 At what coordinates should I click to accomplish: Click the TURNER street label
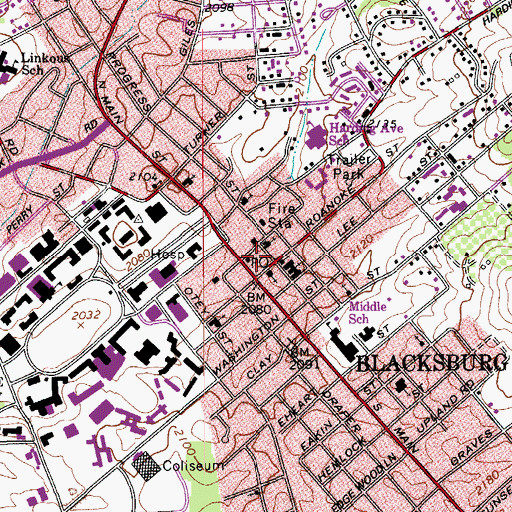(204, 133)
